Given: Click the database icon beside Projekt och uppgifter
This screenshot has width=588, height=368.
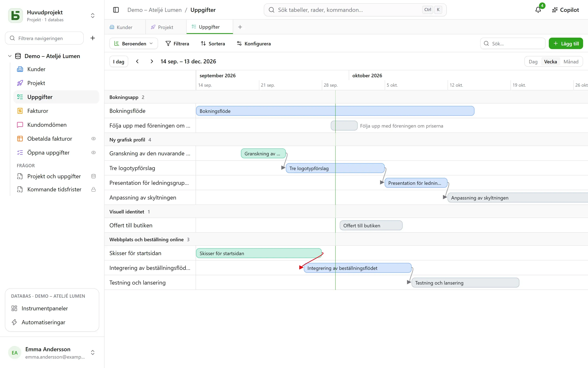Looking at the screenshot, I should tap(93, 176).
